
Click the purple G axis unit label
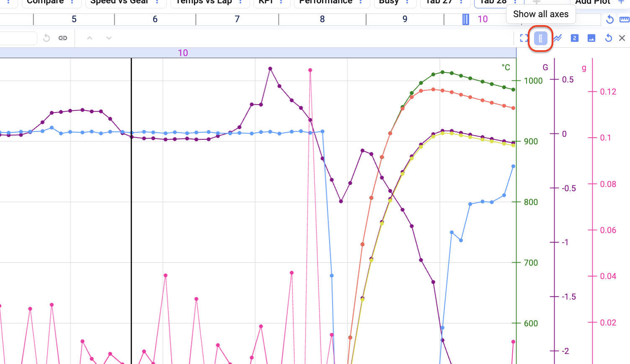[545, 67]
